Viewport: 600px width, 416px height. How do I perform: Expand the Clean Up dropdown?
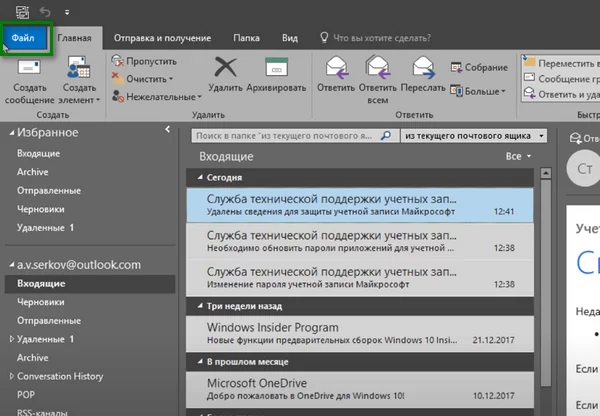pyautogui.click(x=149, y=78)
